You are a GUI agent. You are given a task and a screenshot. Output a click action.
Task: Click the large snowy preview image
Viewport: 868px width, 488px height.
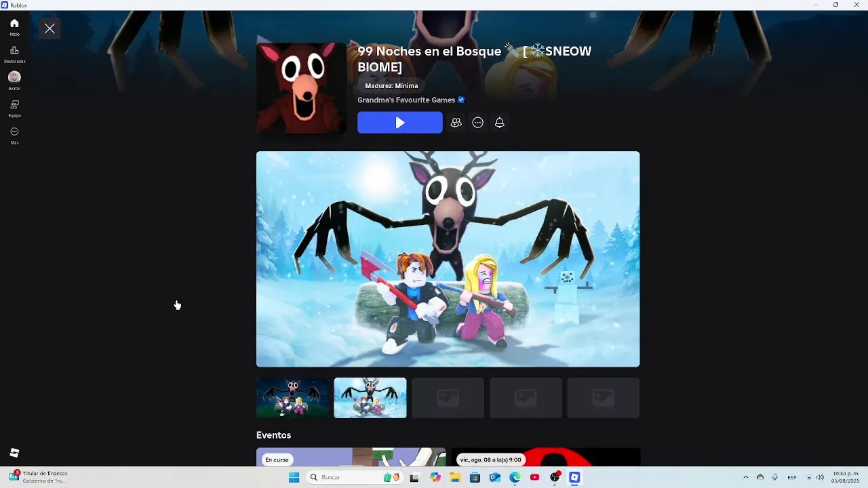448,259
